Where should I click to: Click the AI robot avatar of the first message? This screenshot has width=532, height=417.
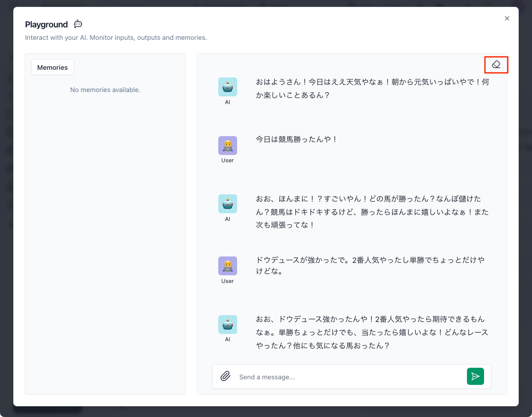(x=228, y=87)
